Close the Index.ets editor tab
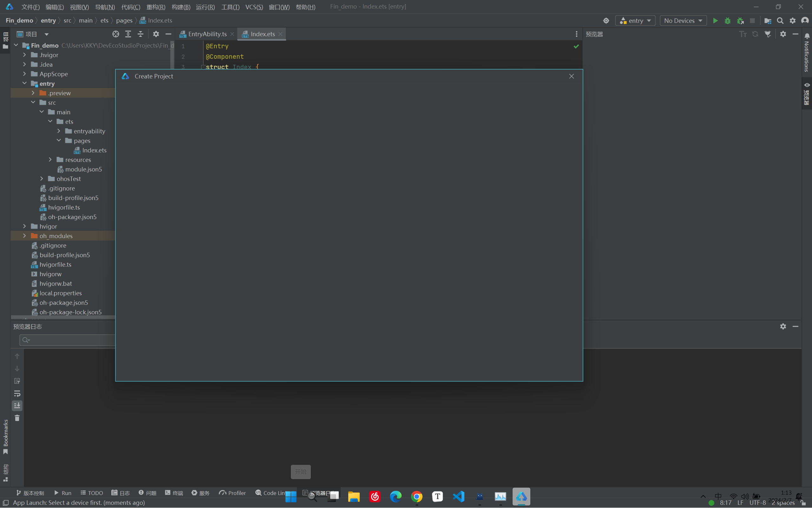Image resolution: width=812 pixels, height=508 pixels. click(x=280, y=34)
